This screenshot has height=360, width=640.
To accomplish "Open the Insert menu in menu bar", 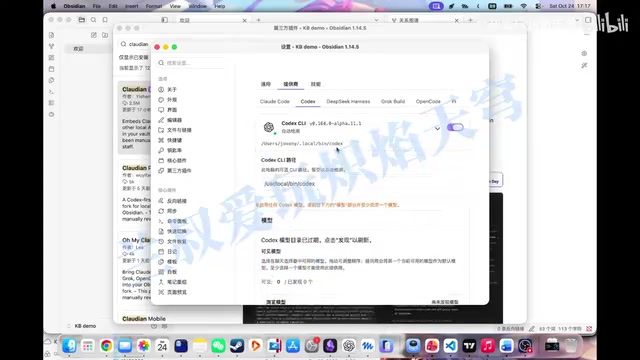I will [131, 6].
